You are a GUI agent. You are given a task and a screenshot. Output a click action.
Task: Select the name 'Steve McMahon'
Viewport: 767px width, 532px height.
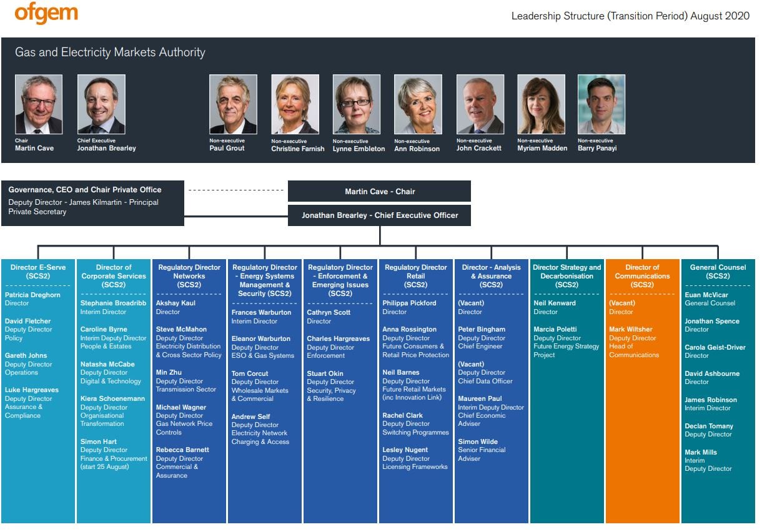[182, 330]
